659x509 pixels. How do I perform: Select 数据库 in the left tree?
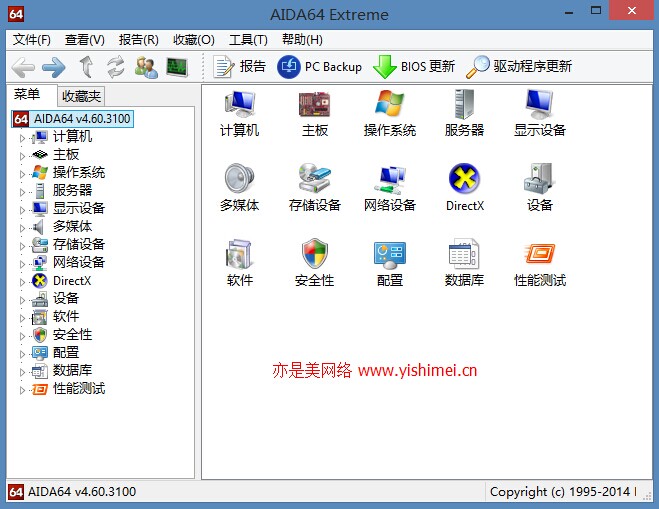(x=72, y=370)
